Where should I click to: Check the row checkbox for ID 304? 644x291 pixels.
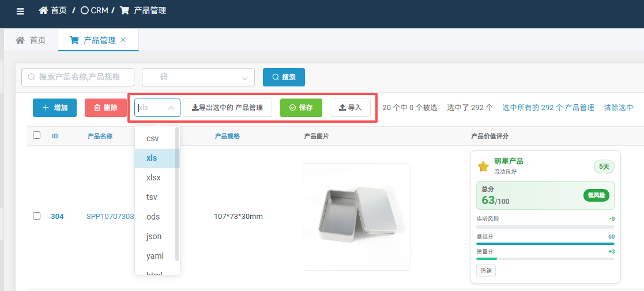[x=37, y=216]
